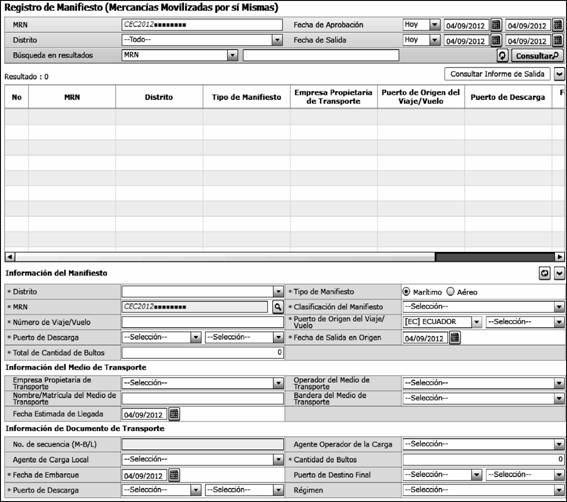Screen dimensions: 567x502
Task: Click the horizontal scrollbar thumb
Action: pos(495,257)
